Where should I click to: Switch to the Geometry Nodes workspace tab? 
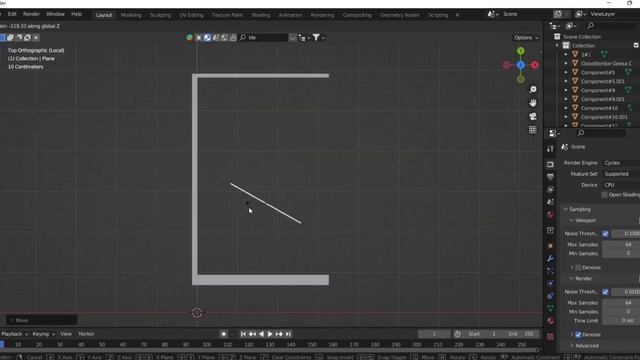point(400,15)
